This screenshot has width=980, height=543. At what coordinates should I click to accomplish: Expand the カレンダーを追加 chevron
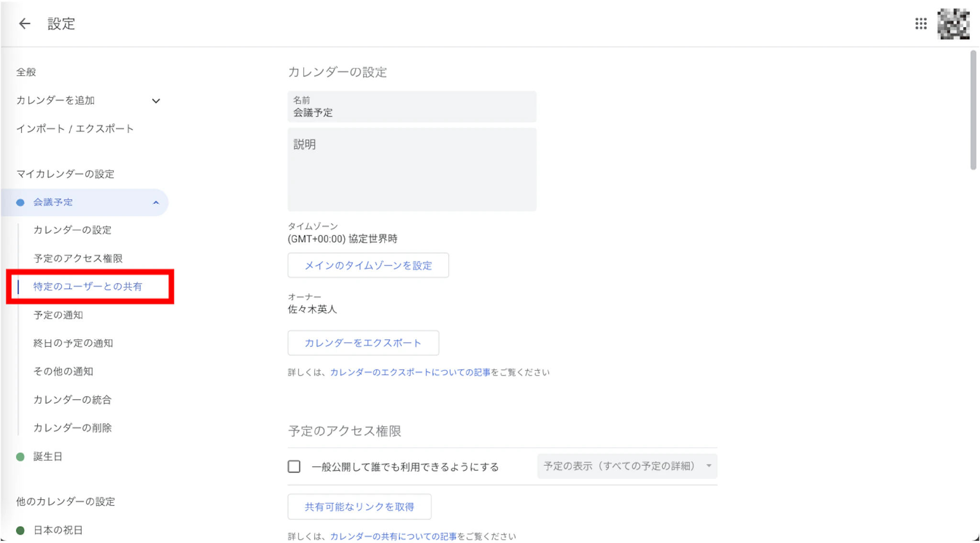pos(156,101)
